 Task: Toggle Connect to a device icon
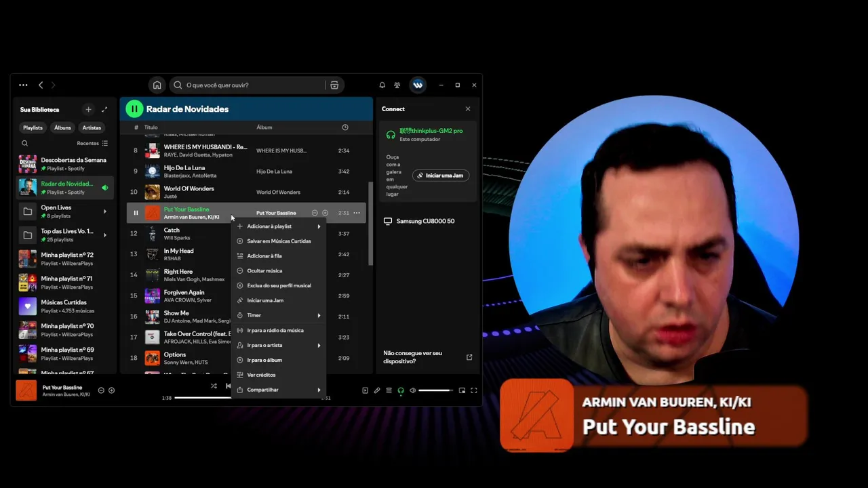[x=401, y=390]
